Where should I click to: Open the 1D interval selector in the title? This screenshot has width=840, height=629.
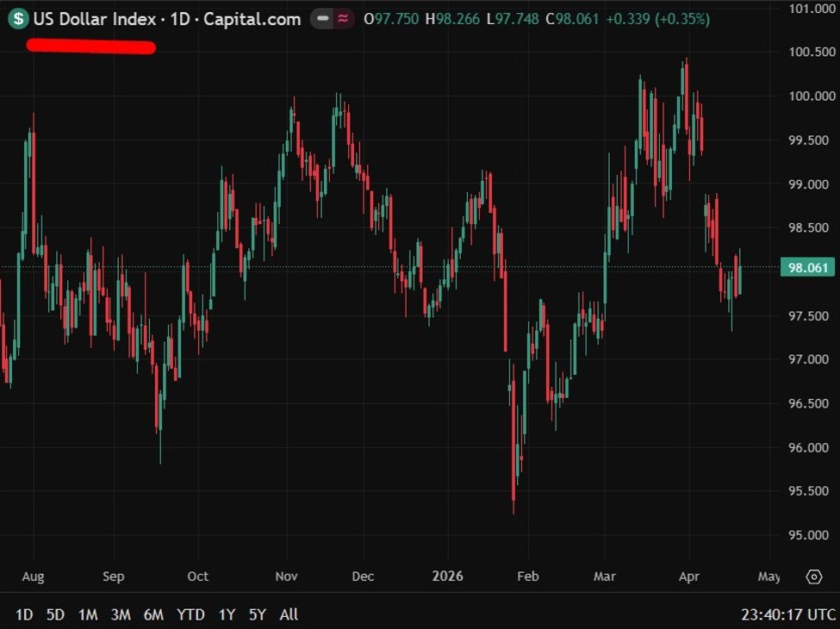coord(179,19)
